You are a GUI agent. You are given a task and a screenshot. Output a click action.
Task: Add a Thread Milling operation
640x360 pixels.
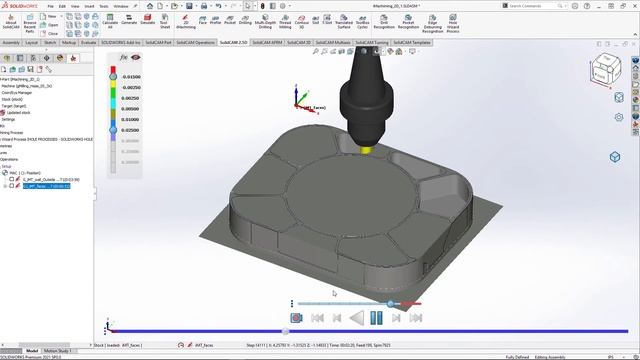285,21
